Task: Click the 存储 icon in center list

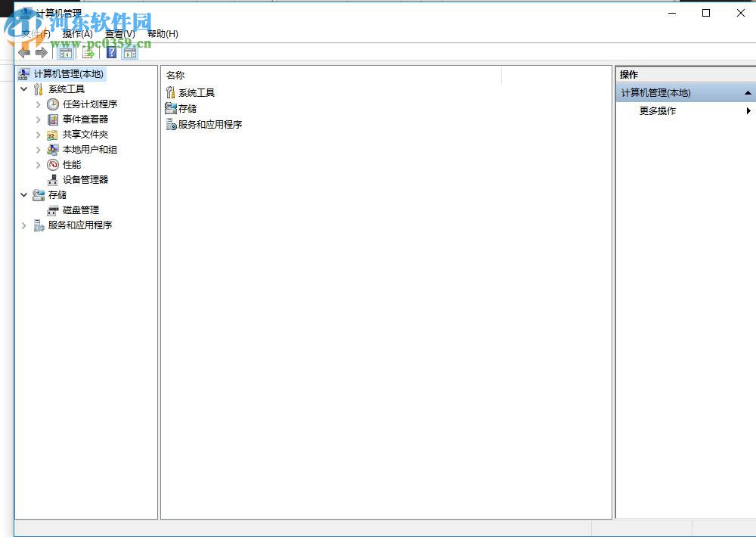Action: (x=171, y=108)
